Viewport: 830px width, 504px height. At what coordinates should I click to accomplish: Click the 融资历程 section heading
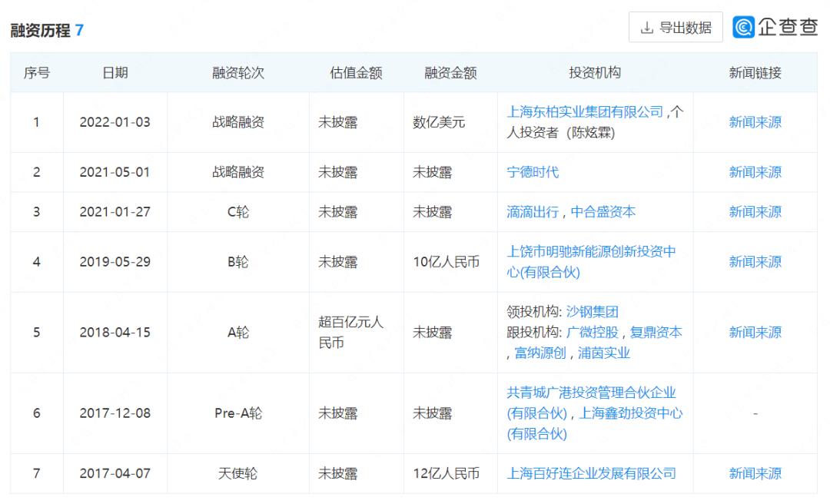tap(40, 30)
